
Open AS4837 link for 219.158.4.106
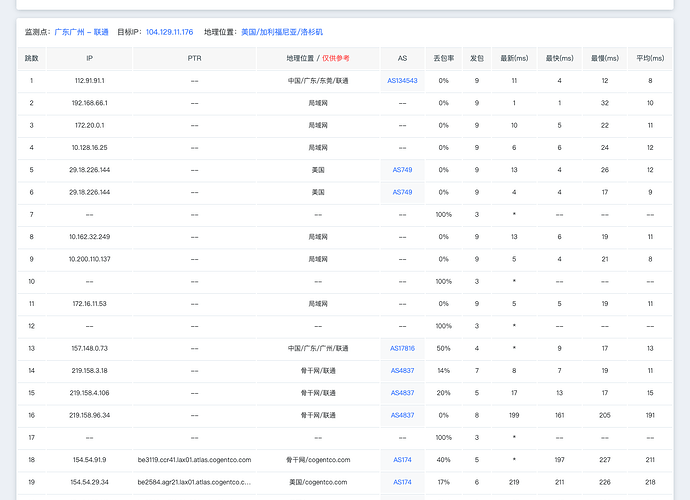point(402,393)
